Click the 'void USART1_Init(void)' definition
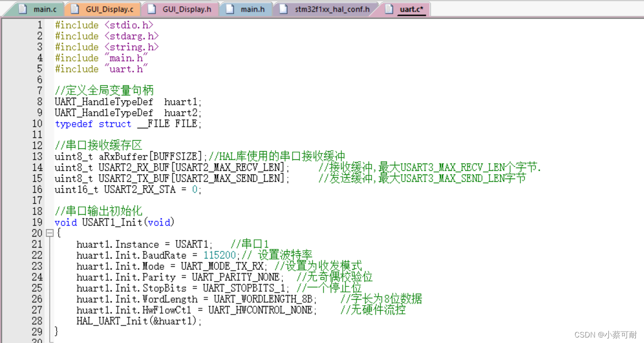This screenshot has width=644, height=343. 115,222
